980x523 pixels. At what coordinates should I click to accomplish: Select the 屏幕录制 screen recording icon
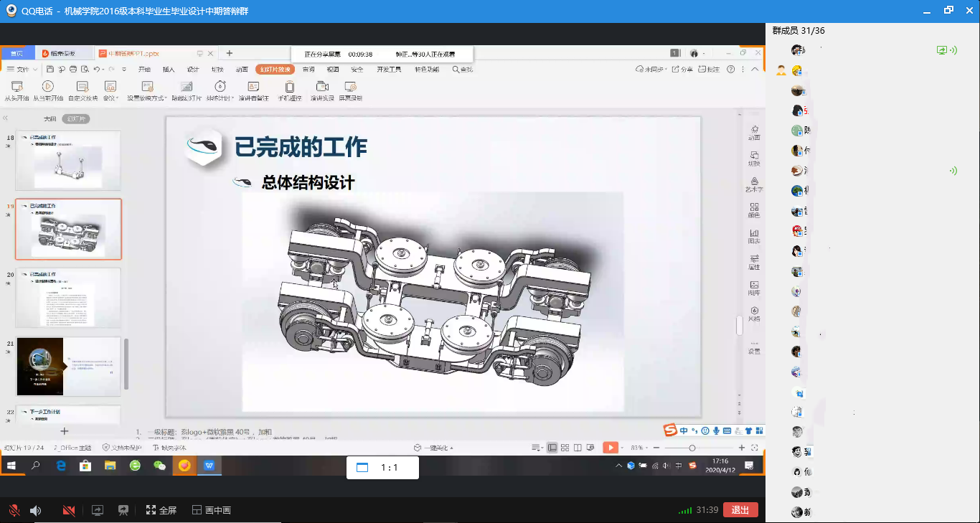[x=350, y=87]
